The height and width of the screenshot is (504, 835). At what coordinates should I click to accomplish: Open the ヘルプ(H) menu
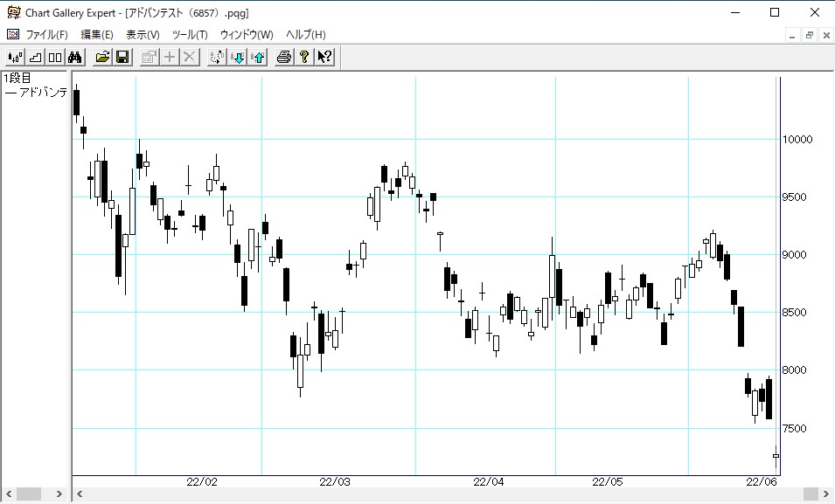[x=306, y=35]
